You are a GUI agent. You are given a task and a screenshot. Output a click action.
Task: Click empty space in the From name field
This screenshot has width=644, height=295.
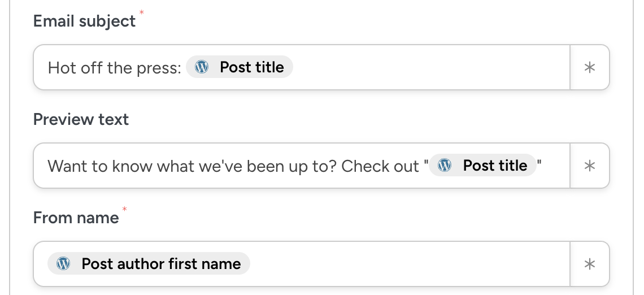pos(407,264)
